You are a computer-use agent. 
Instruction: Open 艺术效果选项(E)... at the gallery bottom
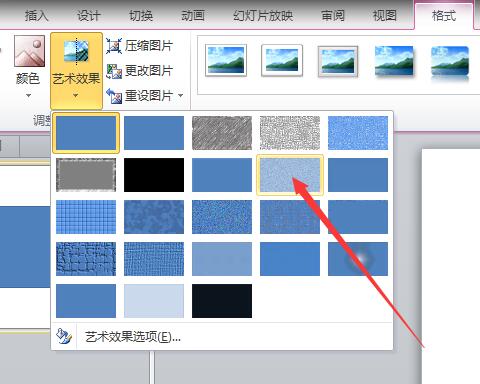click(x=222, y=337)
